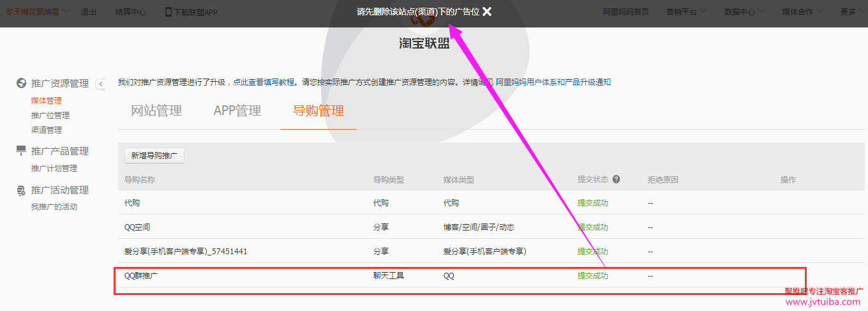The image size is (868, 311).
Task: Click 聊天工具 type in QQ群推广 row
Action: pos(389,276)
